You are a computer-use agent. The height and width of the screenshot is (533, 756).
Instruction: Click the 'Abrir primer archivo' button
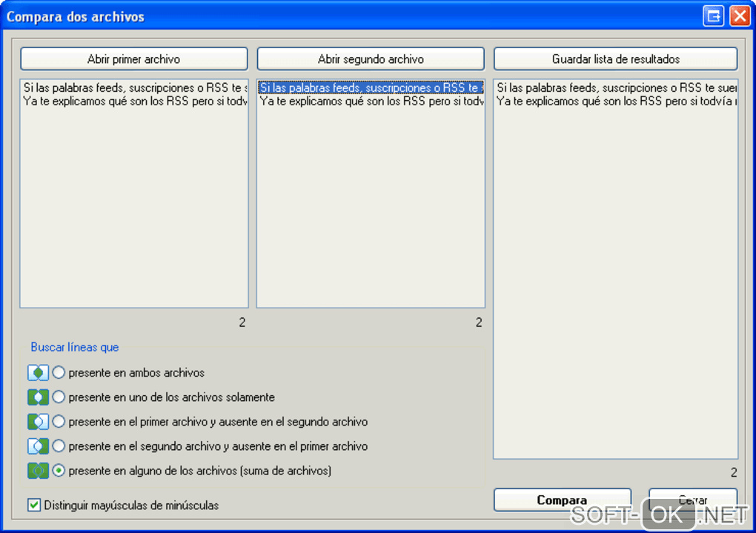(133, 59)
